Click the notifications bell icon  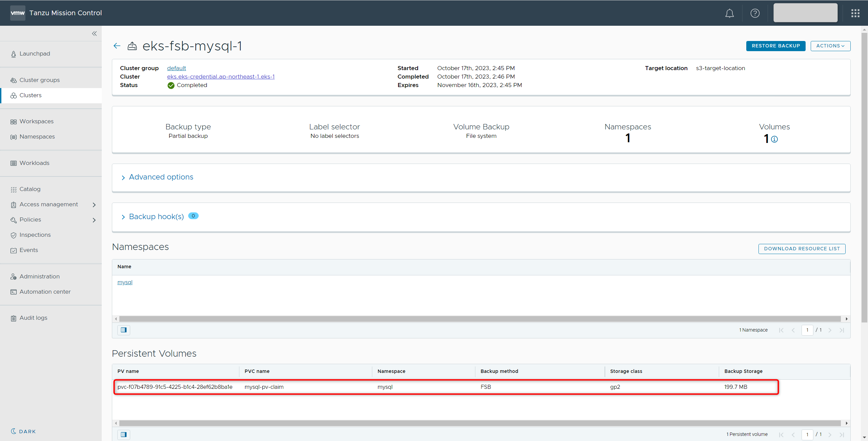tap(729, 13)
